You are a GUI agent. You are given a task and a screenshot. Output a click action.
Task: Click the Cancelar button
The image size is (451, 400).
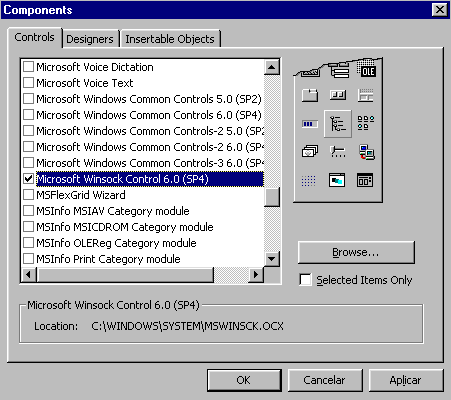point(325,380)
